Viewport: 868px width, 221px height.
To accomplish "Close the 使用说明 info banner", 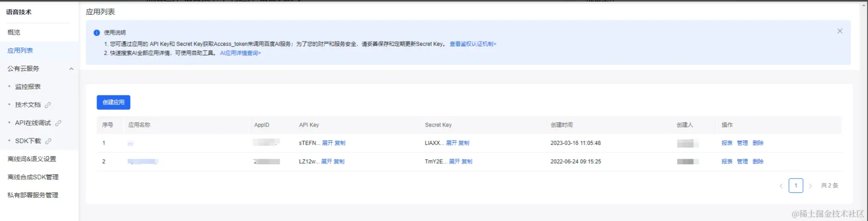I will 840,31.
